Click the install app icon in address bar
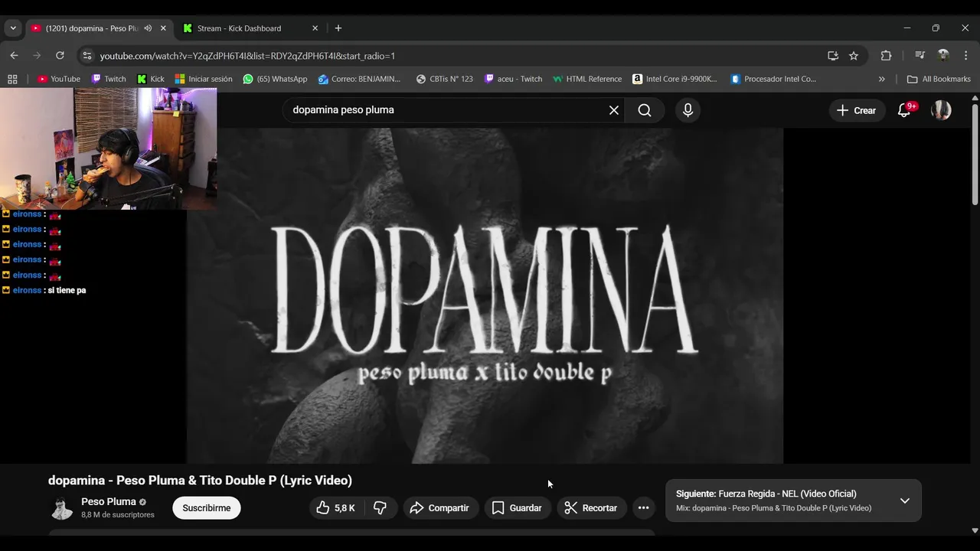The height and width of the screenshot is (551, 980). (833, 56)
